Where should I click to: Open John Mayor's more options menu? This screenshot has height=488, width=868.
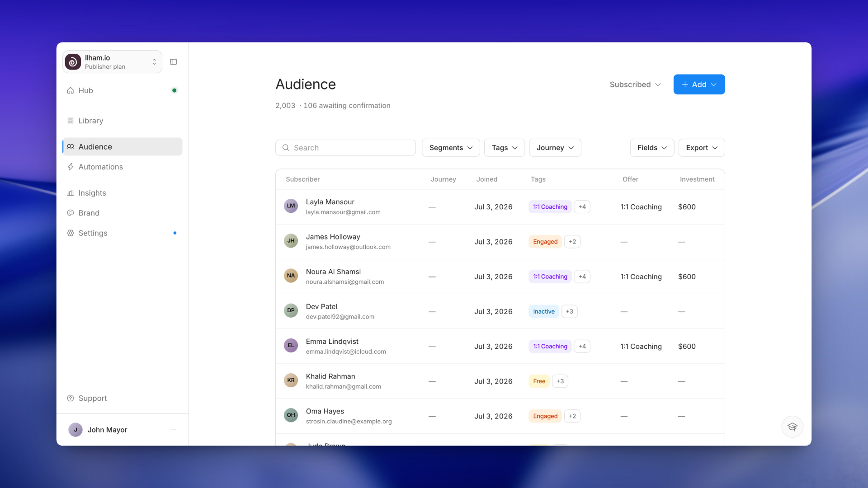click(x=173, y=430)
